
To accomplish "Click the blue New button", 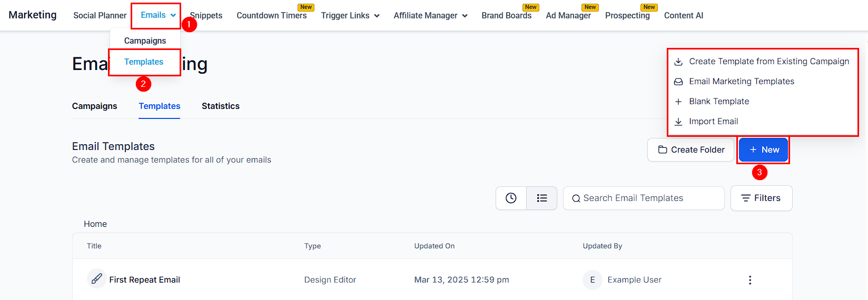I will [x=764, y=150].
